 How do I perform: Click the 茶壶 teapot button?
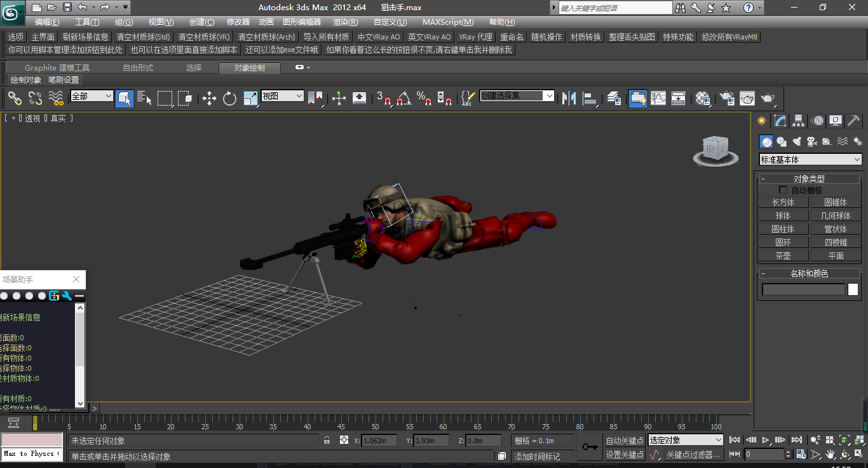tap(783, 256)
